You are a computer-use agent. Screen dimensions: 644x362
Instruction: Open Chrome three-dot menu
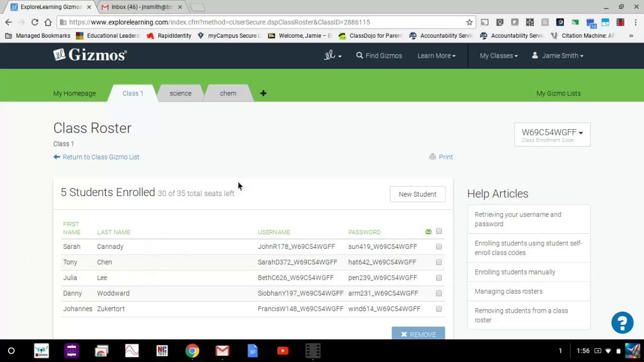point(635,22)
